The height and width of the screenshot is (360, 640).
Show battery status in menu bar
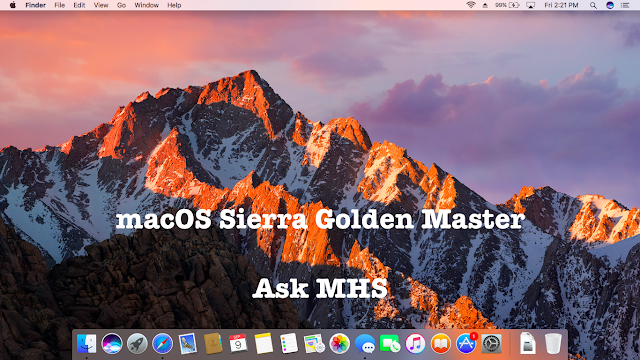click(507, 5)
